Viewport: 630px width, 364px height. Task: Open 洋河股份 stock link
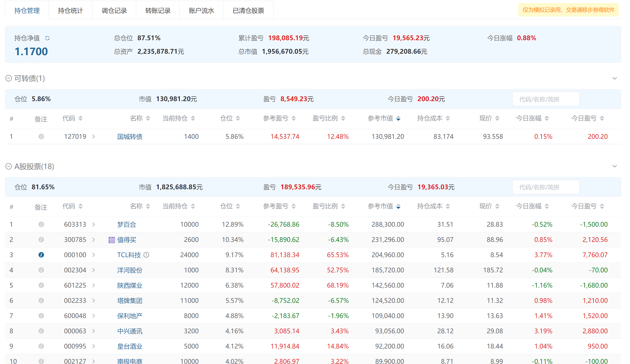tap(129, 270)
